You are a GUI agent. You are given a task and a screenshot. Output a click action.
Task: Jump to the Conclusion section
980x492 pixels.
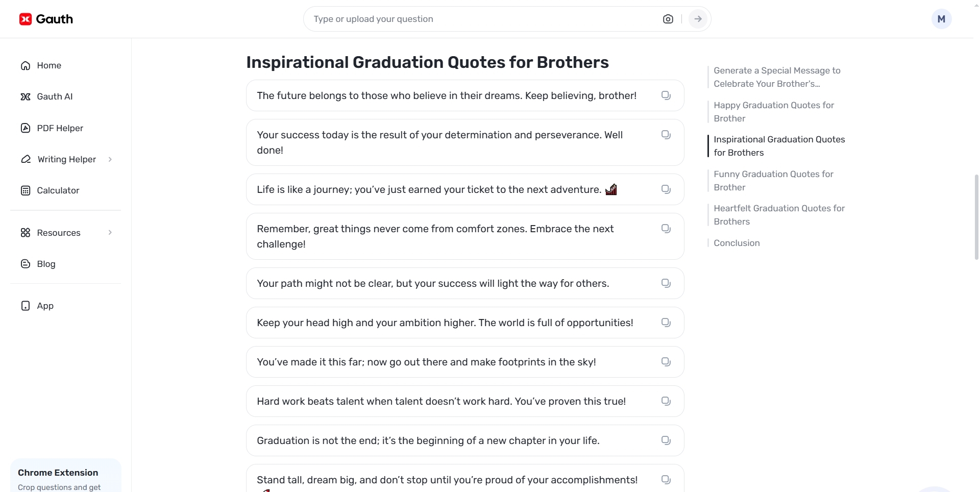pyautogui.click(x=737, y=243)
